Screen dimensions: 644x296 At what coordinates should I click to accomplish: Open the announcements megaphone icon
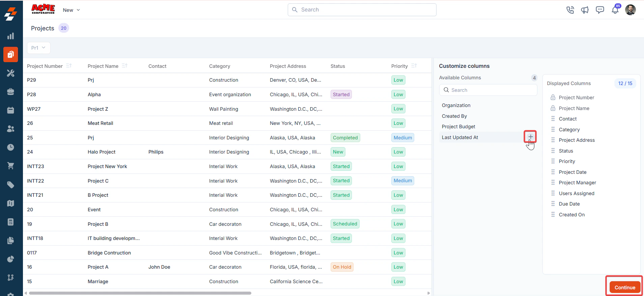(x=585, y=10)
